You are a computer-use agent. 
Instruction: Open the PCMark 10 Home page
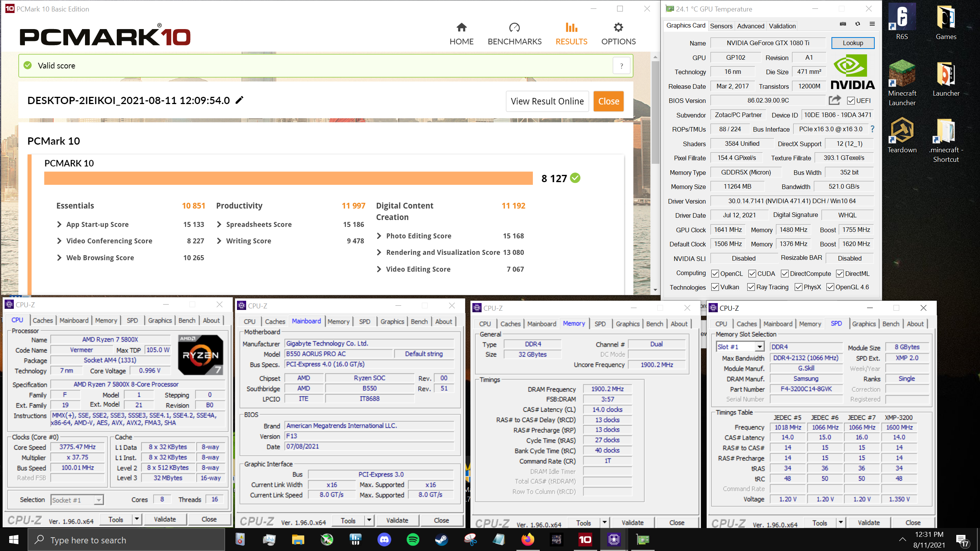coord(461,34)
